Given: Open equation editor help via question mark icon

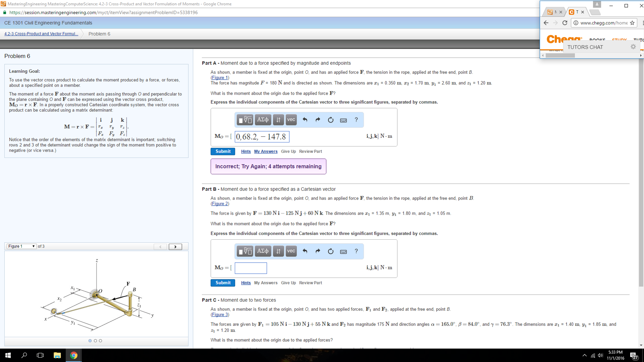Looking at the screenshot, I should 356,120.
